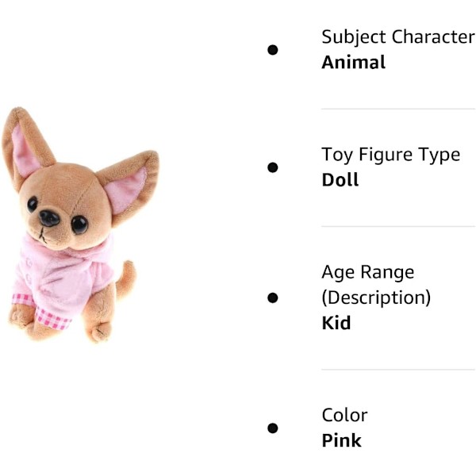This screenshot has height=476, width=476.
Task: Click the divider line below "Doll"
Action: coord(397,226)
